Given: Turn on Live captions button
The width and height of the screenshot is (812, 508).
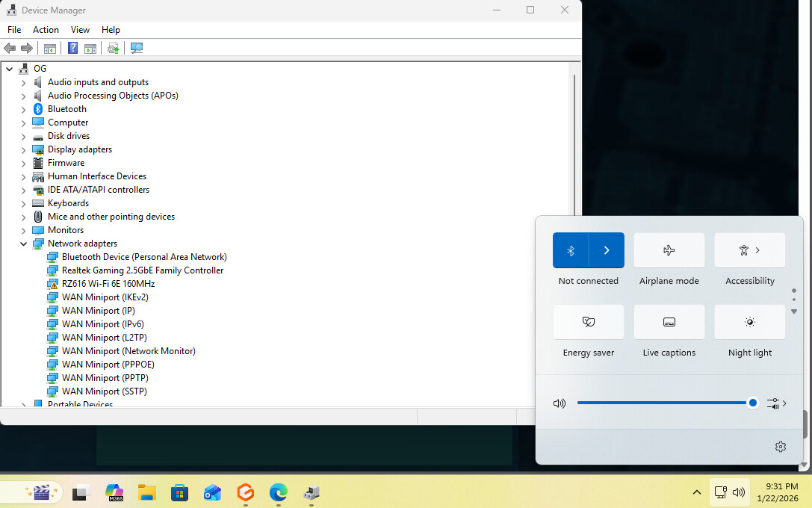Looking at the screenshot, I should (x=669, y=322).
